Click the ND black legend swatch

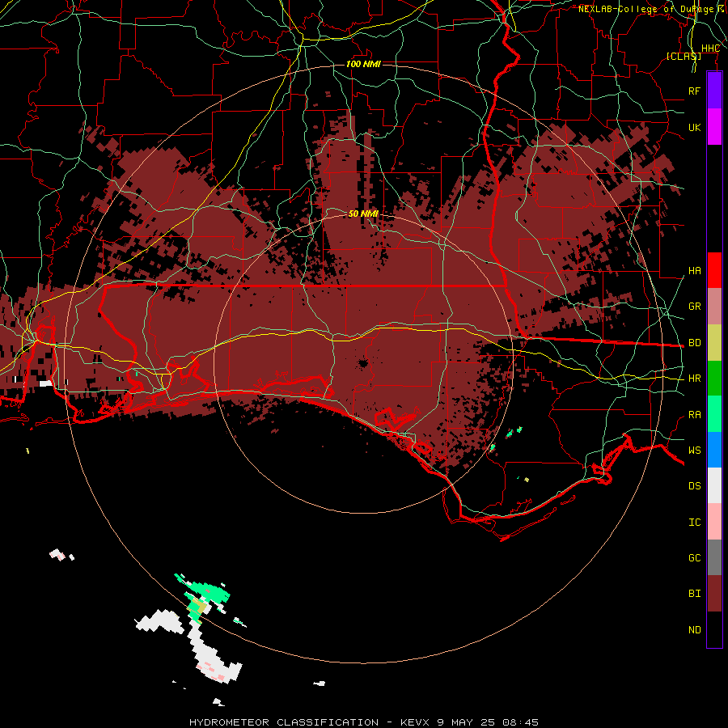(x=714, y=629)
